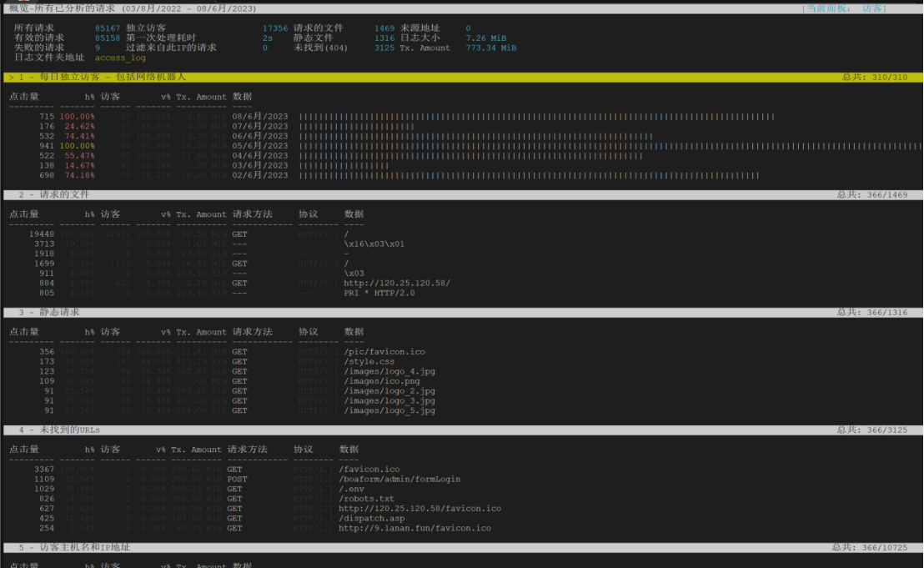Click the 第一次处理耗时 value 2s
This screenshot has height=568, width=924.
[268, 38]
